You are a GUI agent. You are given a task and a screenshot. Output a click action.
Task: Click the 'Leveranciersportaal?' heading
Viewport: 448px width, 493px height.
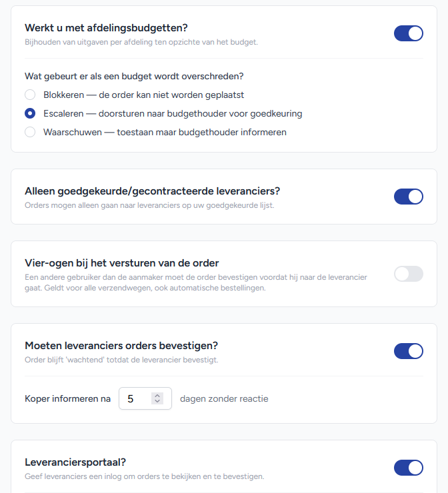75,462
